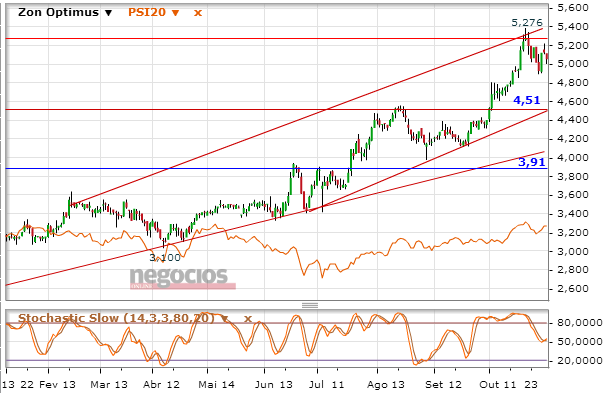Image resolution: width=610 pixels, height=397 pixels.
Task: Click the 80,0000 stochastic axis label
Action: click(580, 323)
